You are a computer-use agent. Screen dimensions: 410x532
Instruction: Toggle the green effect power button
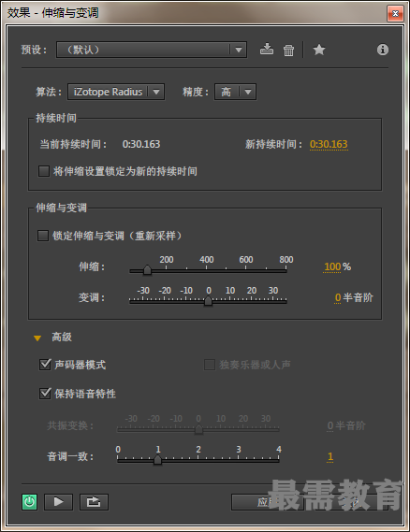(x=30, y=502)
